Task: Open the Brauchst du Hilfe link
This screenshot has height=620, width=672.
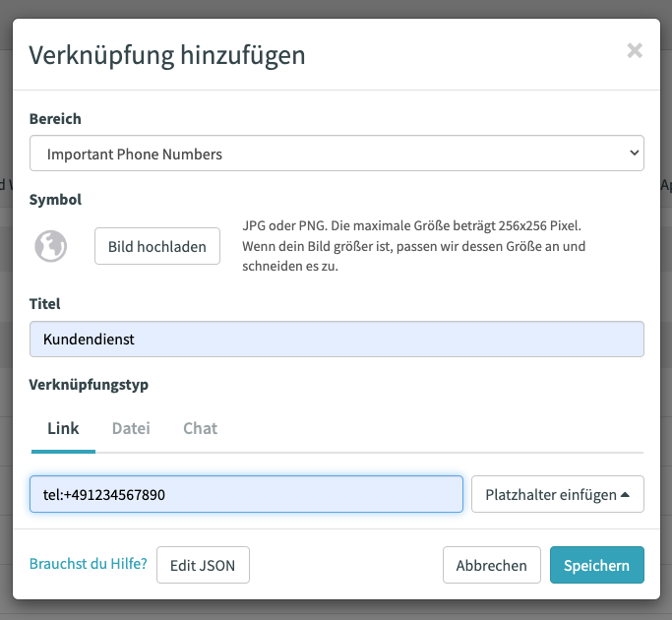Action: point(89,564)
